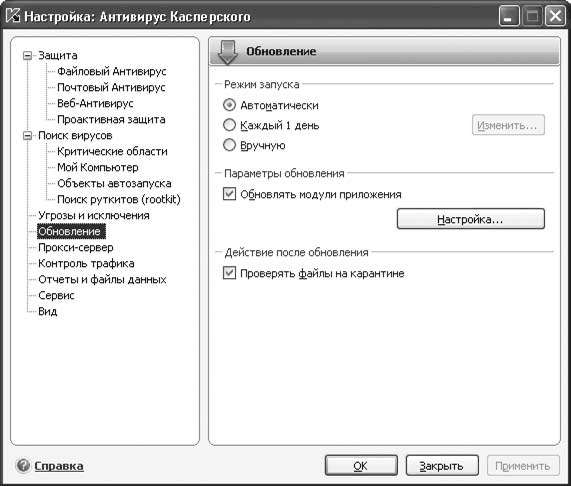Viewport: 571px width, 486px height.
Task: Select the Автоматически radio button
Action: 229,105
